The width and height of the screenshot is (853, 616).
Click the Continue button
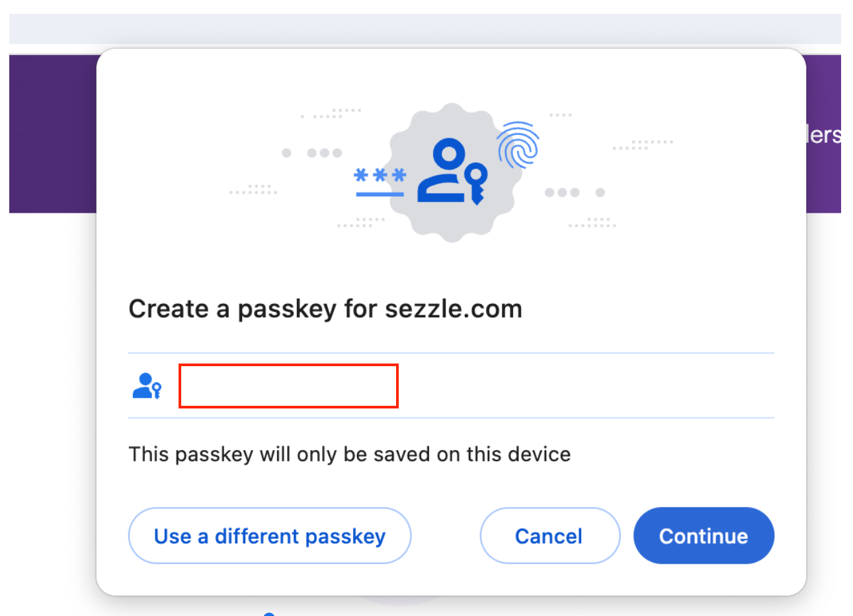[x=704, y=535]
